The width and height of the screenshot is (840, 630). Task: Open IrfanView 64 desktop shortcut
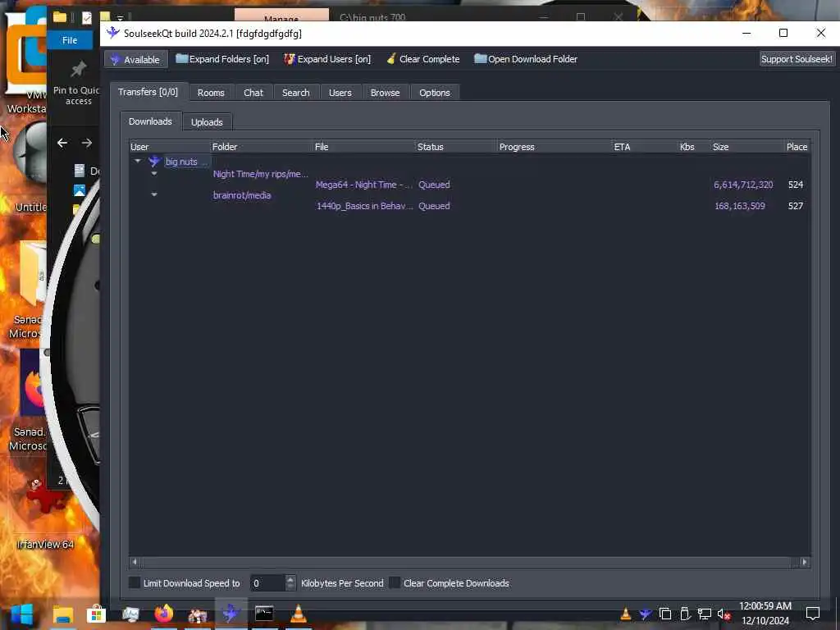[46, 513]
